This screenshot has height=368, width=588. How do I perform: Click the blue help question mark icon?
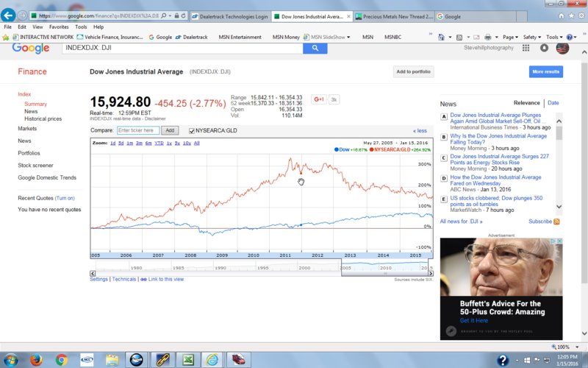pos(570,38)
